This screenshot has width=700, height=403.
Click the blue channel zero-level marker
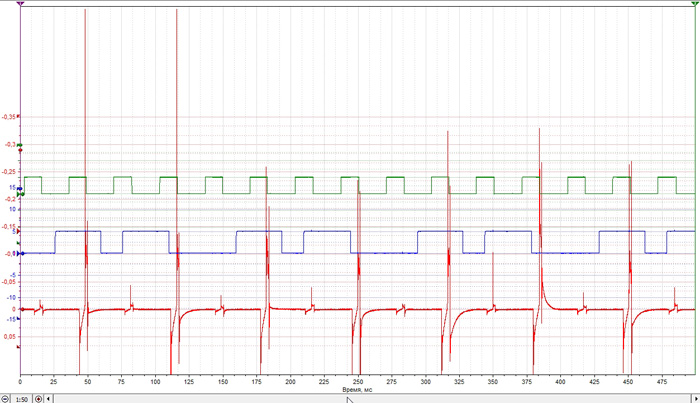click(x=20, y=253)
